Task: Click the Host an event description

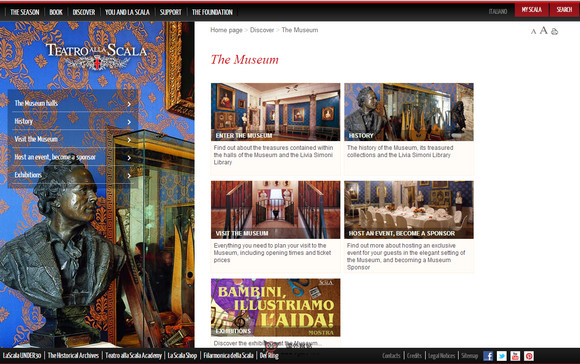Action: tap(406, 256)
